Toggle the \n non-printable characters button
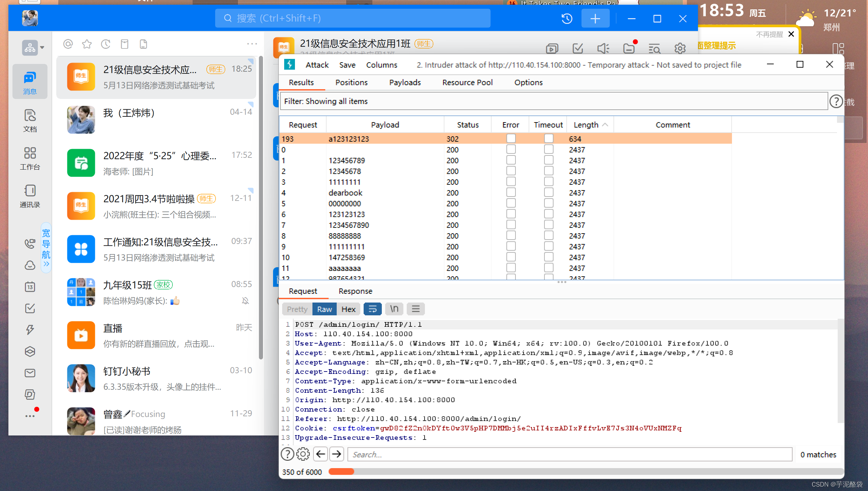This screenshot has width=868, height=491. click(394, 309)
